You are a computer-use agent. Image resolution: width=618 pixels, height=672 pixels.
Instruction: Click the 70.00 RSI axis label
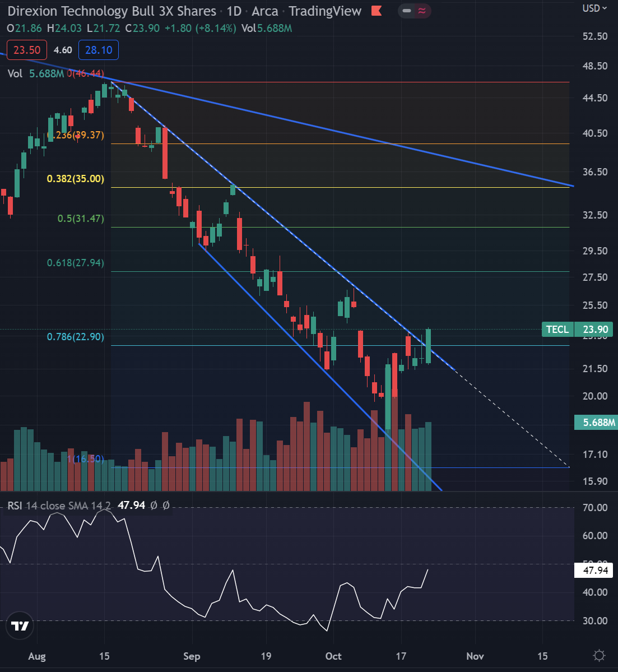point(595,507)
